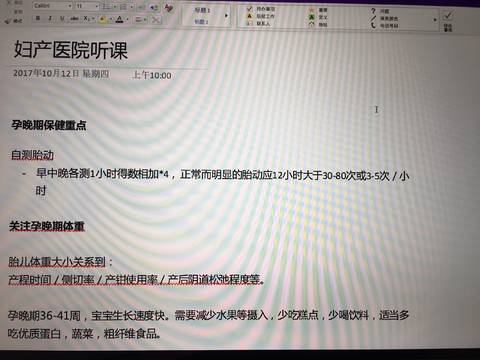Apply subscript formatting

(86, 19)
